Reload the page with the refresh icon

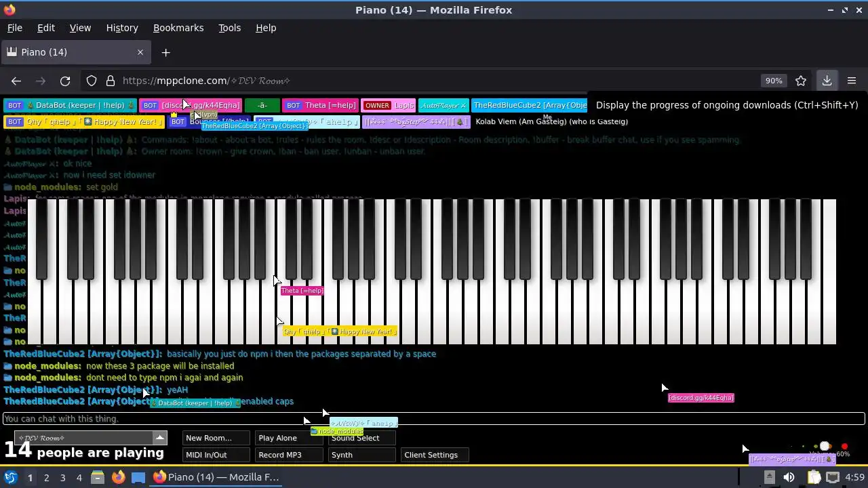[65, 81]
